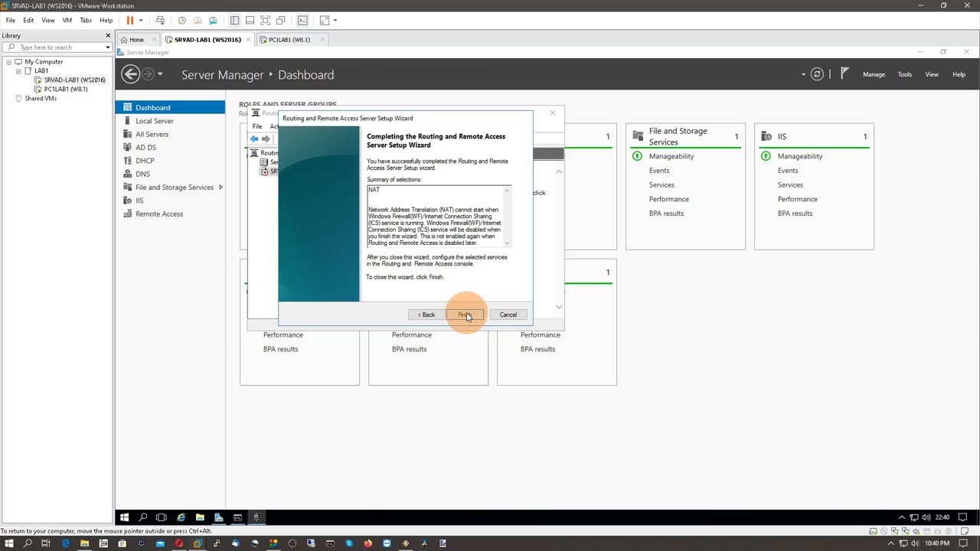
Task: Click Manageability in IIS tile
Action: (x=800, y=156)
